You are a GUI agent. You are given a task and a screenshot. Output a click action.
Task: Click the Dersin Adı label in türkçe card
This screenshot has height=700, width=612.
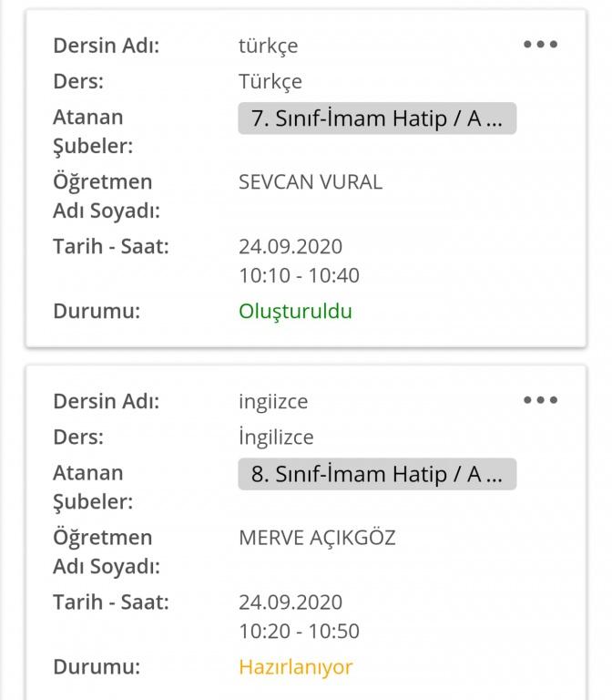[x=106, y=45]
